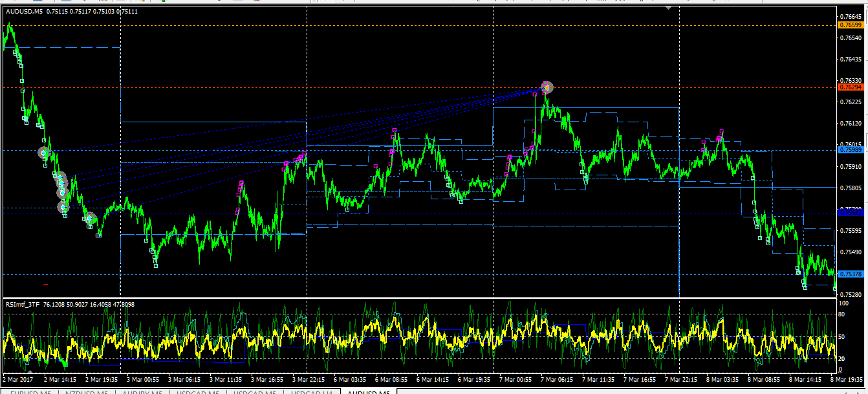Click the 0.76645 price axis value

(850, 17)
